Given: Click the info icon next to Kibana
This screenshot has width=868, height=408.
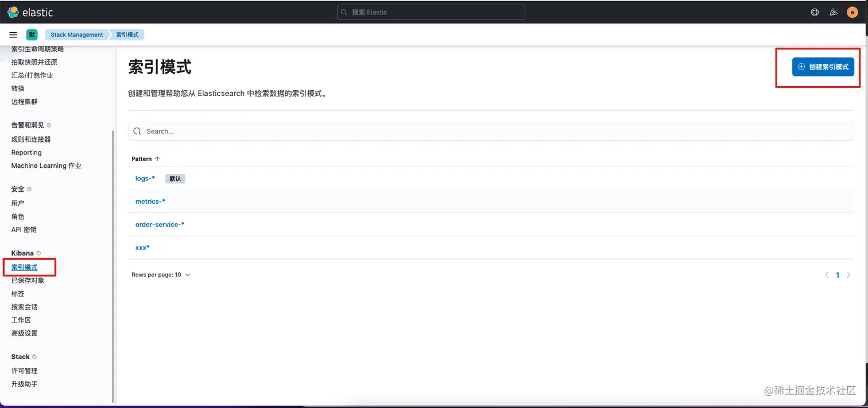Looking at the screenshot, I should [39, 253].
